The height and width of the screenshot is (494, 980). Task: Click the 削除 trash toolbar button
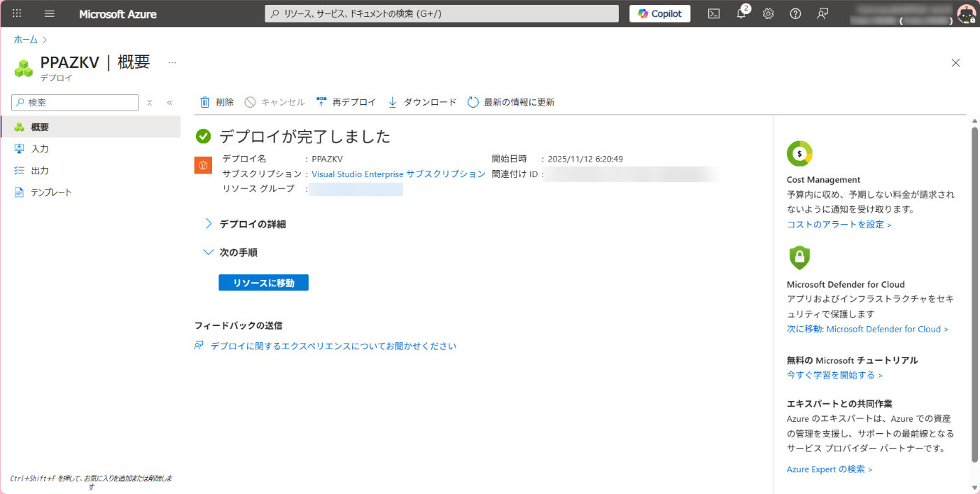217,102
